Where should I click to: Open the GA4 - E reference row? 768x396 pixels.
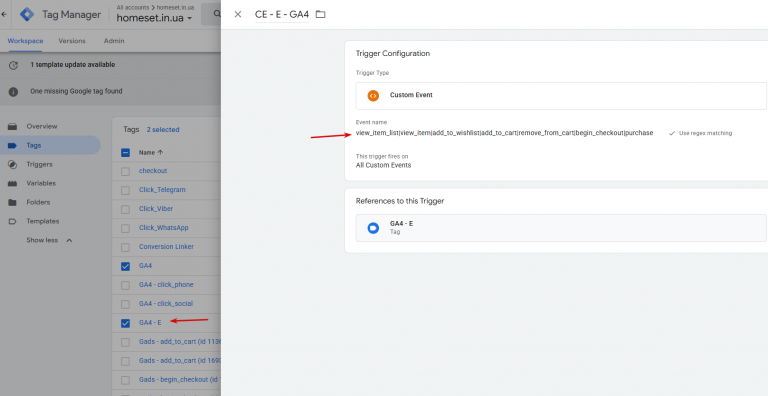(x=561, y=228)
